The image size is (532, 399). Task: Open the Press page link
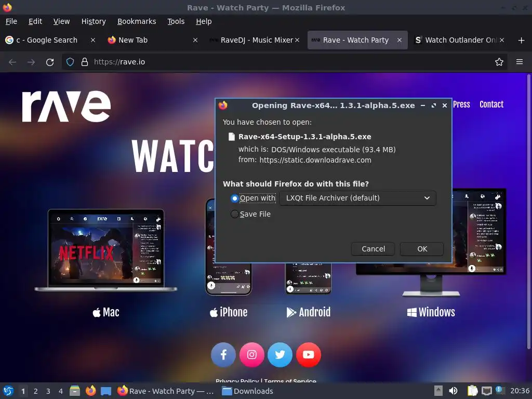(x=461, y=104)
